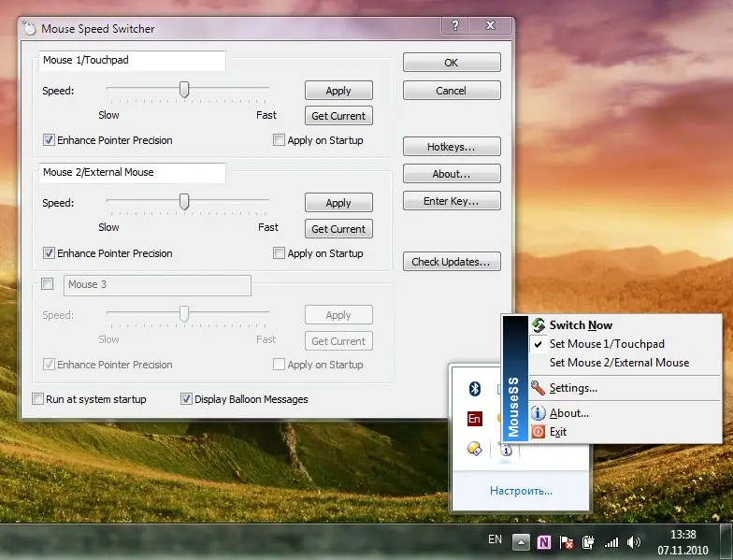Click the Bluetooth tray icon
The width and height of the screenshot is (733, 560).
coord(475,389)
